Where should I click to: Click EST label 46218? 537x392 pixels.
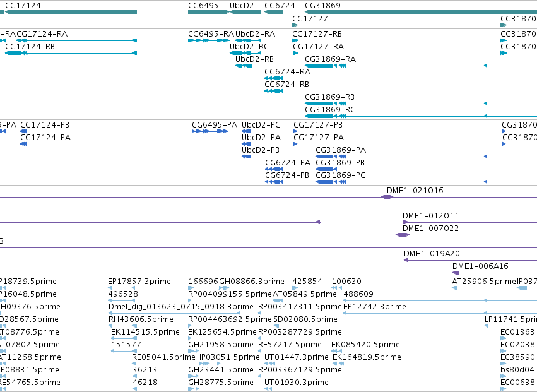(x=145, y=383)
